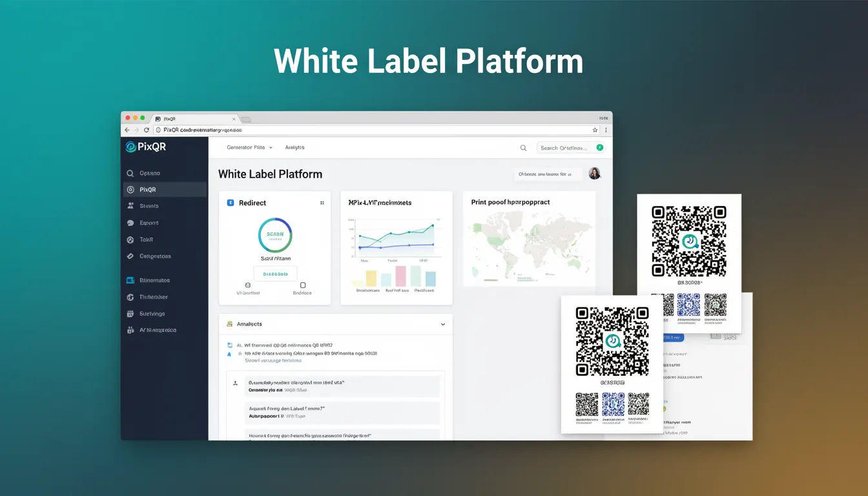Open the sidebar item with people icon
Screen dimensions: 868x496
(x=165, y=206)
